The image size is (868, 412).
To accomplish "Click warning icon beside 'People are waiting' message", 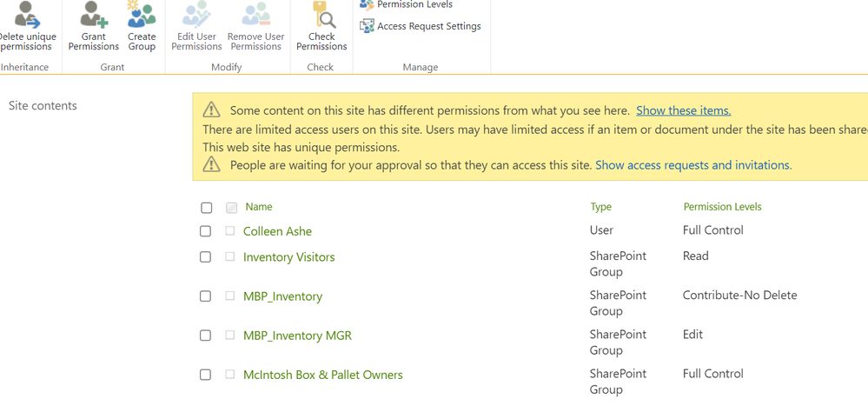I will tap(211, 164).
